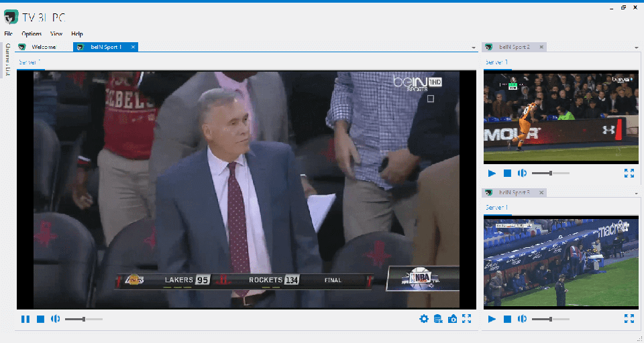The width and height of the screenshot is (644, 343).
Task: Select Server 1 in beIN Sport 2 panel
Action: [496, 62]
